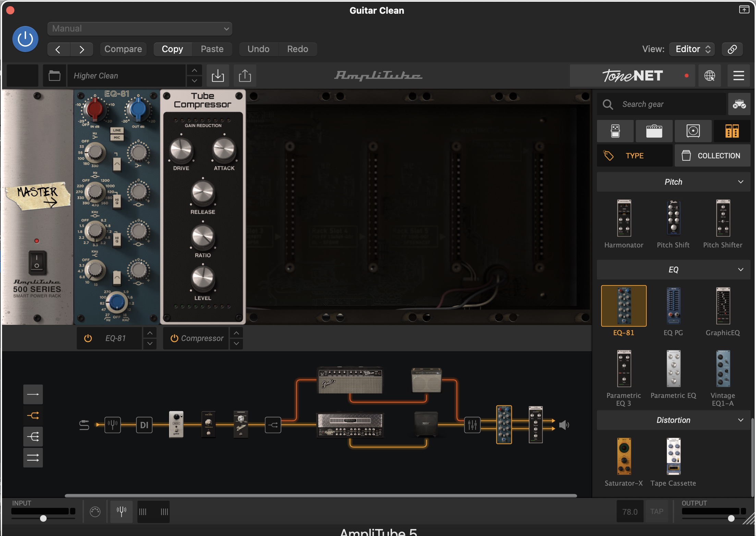Toggle the EQ-81 MIC button

[117, 137]
